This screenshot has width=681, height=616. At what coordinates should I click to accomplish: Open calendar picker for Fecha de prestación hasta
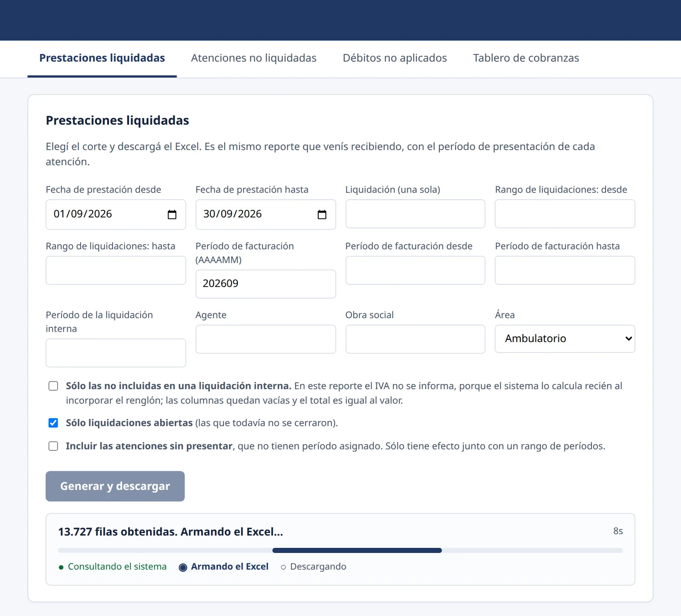click(x=322, y=215)
